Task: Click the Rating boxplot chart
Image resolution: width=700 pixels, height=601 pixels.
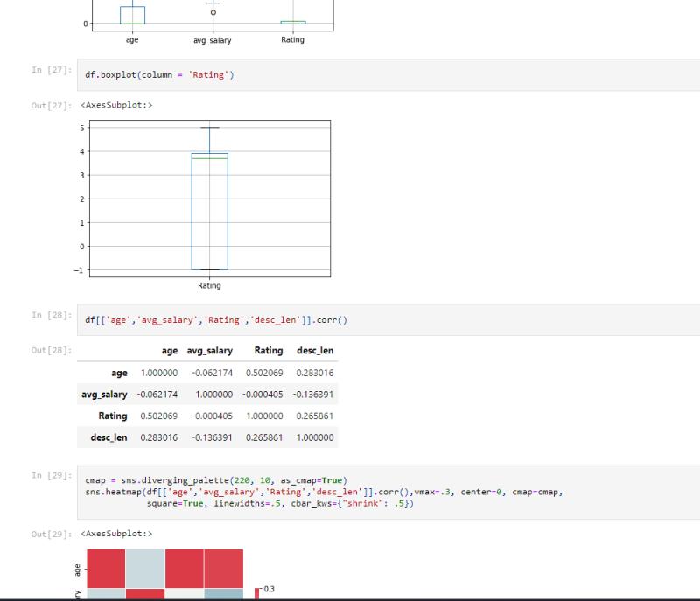Action: [x=209, y=199]
